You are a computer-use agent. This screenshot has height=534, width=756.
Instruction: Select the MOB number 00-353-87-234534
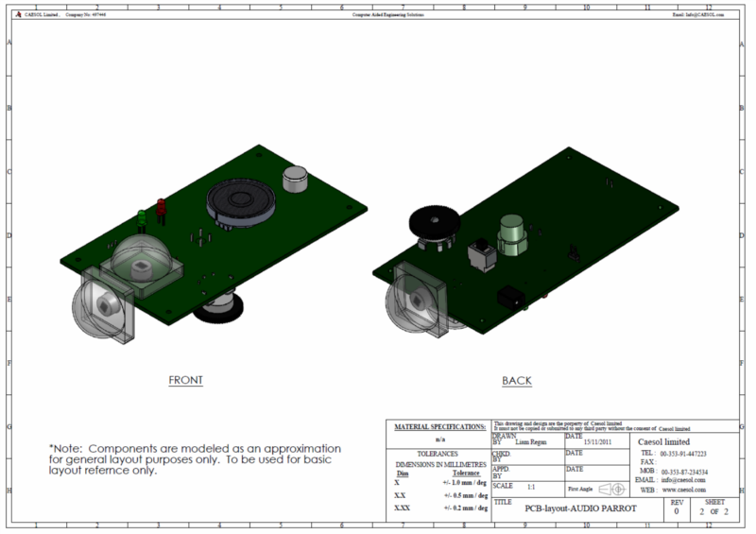pos(684,473)
